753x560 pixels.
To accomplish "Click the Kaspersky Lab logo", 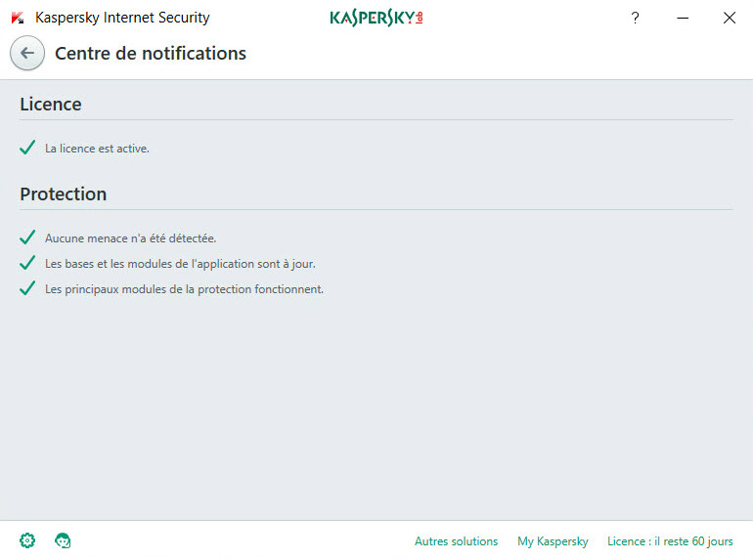I will click(x=376, y=18).
